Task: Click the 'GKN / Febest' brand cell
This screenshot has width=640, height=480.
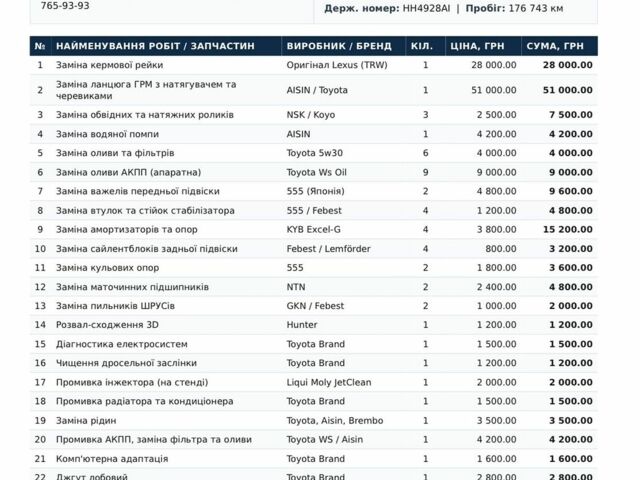Action: [x=315, y=306]
